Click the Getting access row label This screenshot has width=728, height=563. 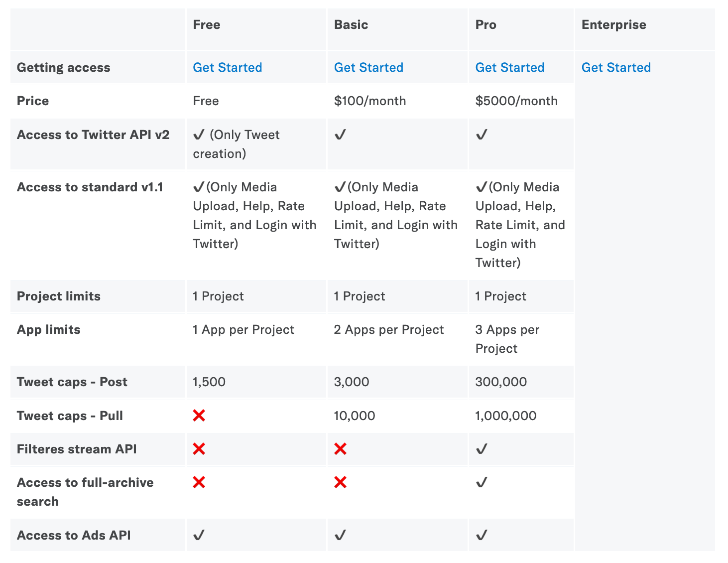[x=64, y=67]
